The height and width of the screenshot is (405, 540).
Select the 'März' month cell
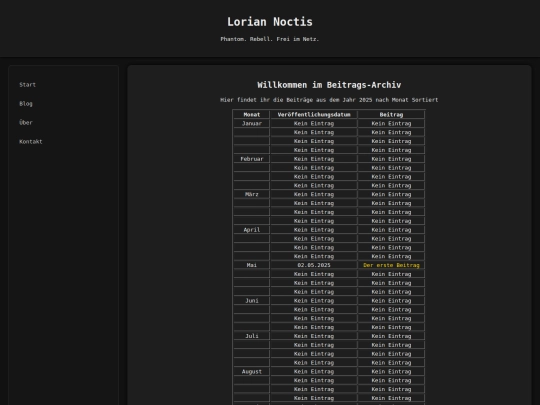pos(252,194)
